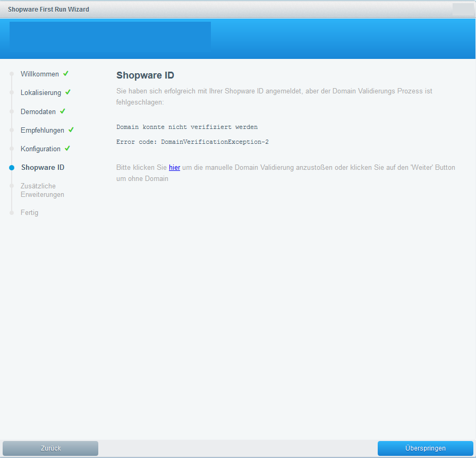Select the Willkommen step
The height and width of the screenshot is (458, 476).
(x=40, y=74)
